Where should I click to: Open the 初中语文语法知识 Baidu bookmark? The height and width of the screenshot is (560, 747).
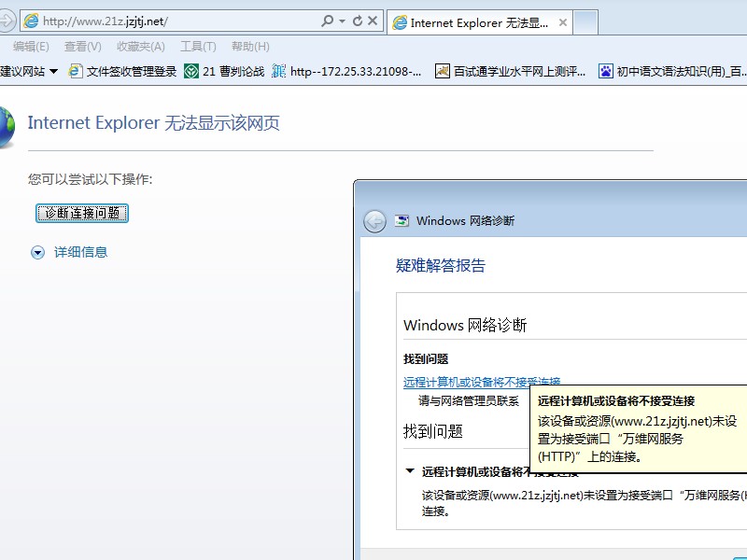(x=672, y=71)
